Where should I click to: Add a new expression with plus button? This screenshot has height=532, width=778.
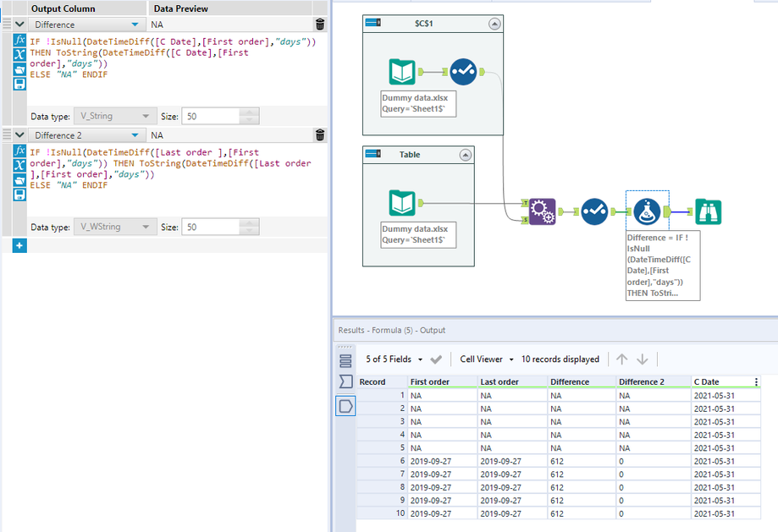20,245
